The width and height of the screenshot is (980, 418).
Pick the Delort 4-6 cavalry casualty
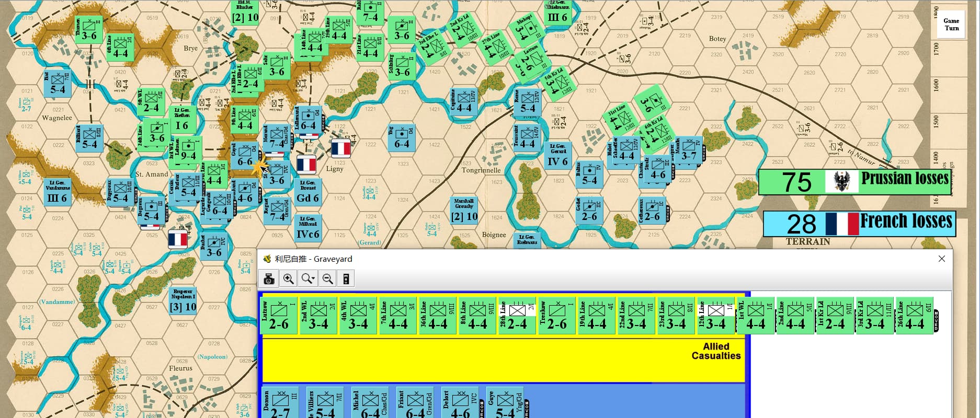tap(460, 403)
